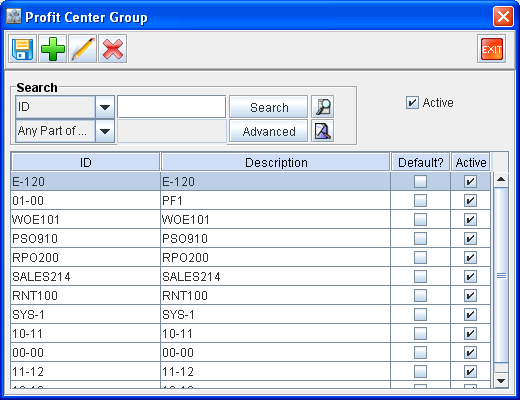This screenshot has height=400, width=520.
Task: Open the ID search field dropdown
Action: pyautogui.click(x=105, y=107)
